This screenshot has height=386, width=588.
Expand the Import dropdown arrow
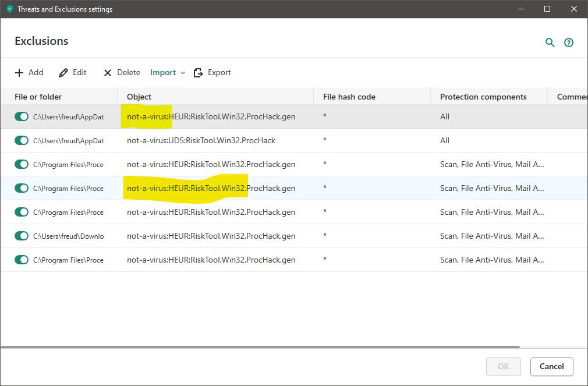(183, 73)
